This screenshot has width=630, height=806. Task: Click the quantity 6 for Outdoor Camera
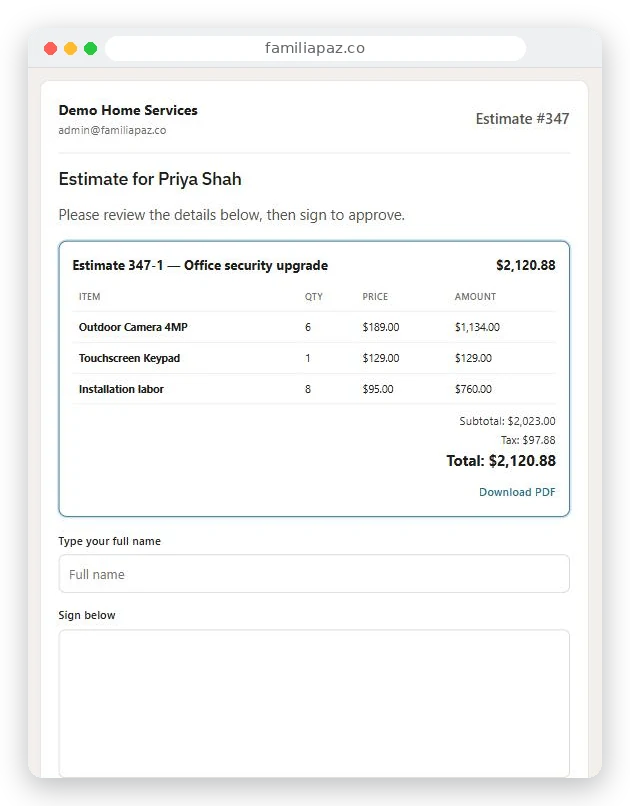(308, 327)
